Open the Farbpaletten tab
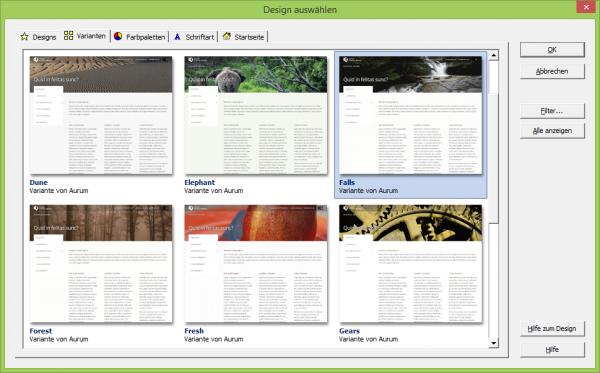 click(x=140, y=37)
